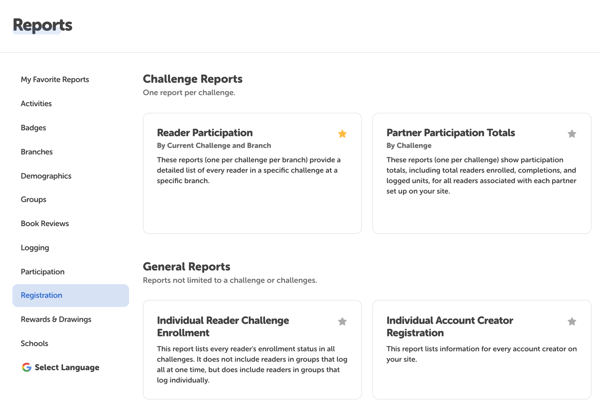Image resolution: width=600 pixels, height=408 pixels.
Task: Unfavorite the Reader Participation report star
Action: pos(342,134)
